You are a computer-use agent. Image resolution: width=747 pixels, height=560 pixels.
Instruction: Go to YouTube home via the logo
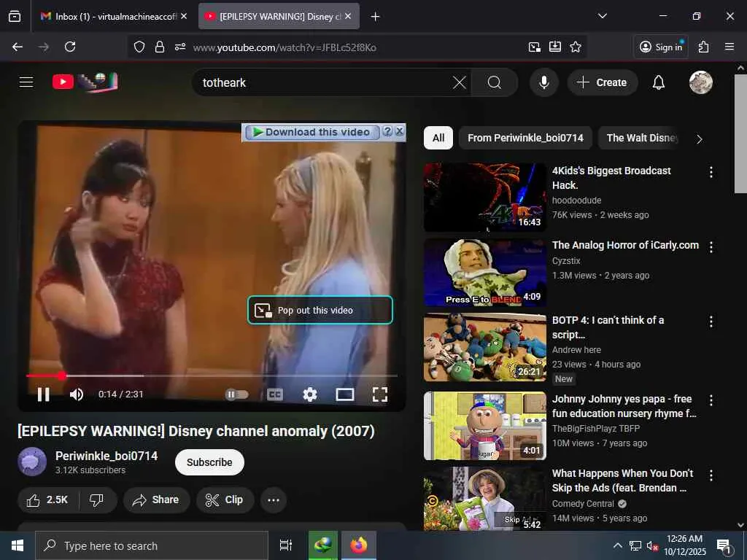pyautogui.click(x=85, y=82)
